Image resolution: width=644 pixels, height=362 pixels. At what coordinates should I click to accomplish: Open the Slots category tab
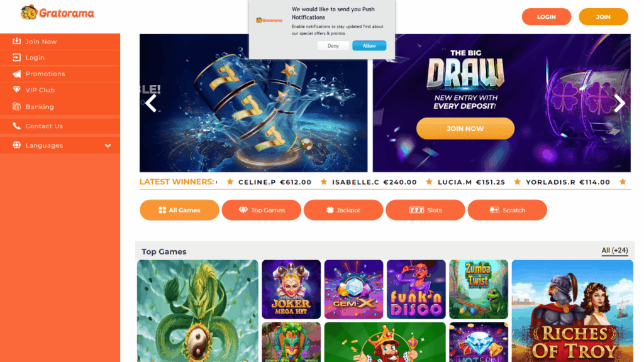(426, 210)
